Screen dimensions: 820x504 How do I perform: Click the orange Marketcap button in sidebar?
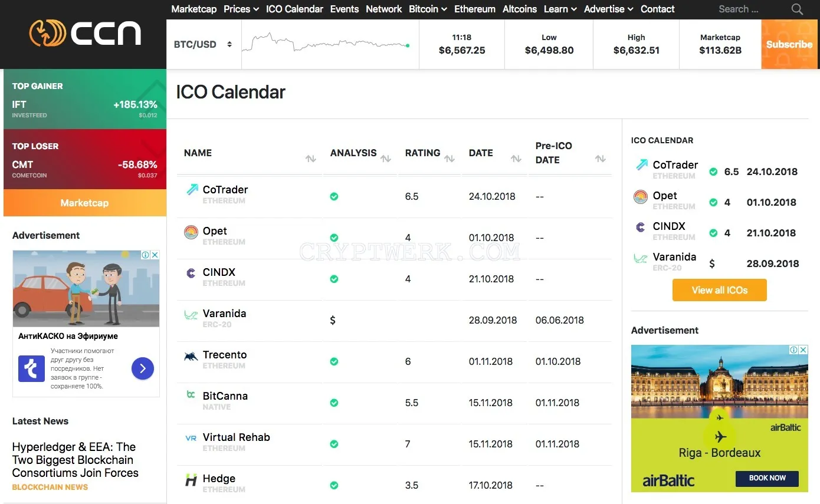tap(85, 203)
